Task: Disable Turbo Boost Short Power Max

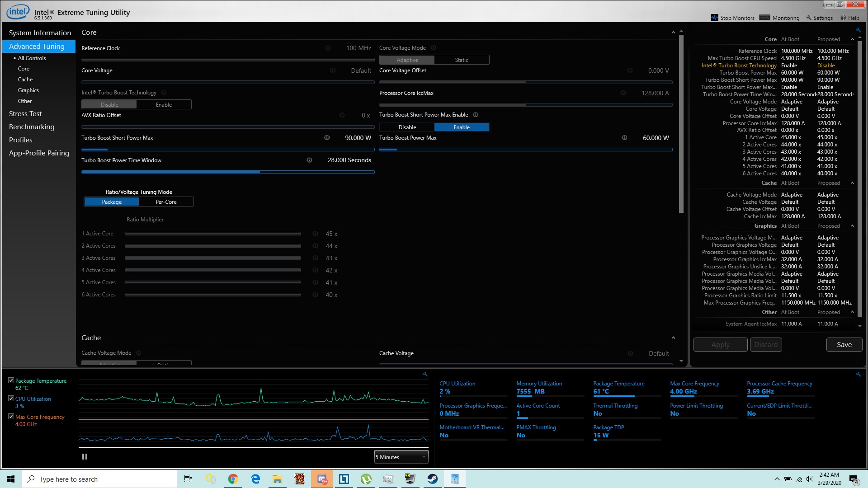Action: coord(407,127)
